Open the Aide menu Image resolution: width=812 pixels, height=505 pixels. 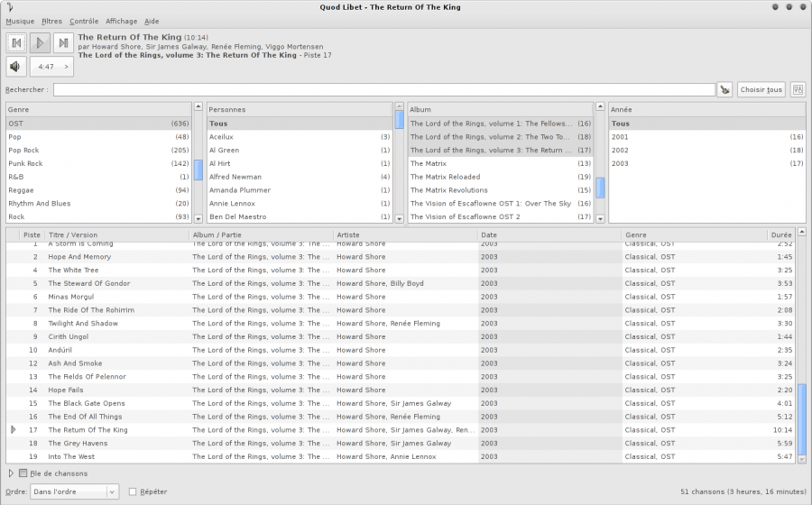[152, 22]
